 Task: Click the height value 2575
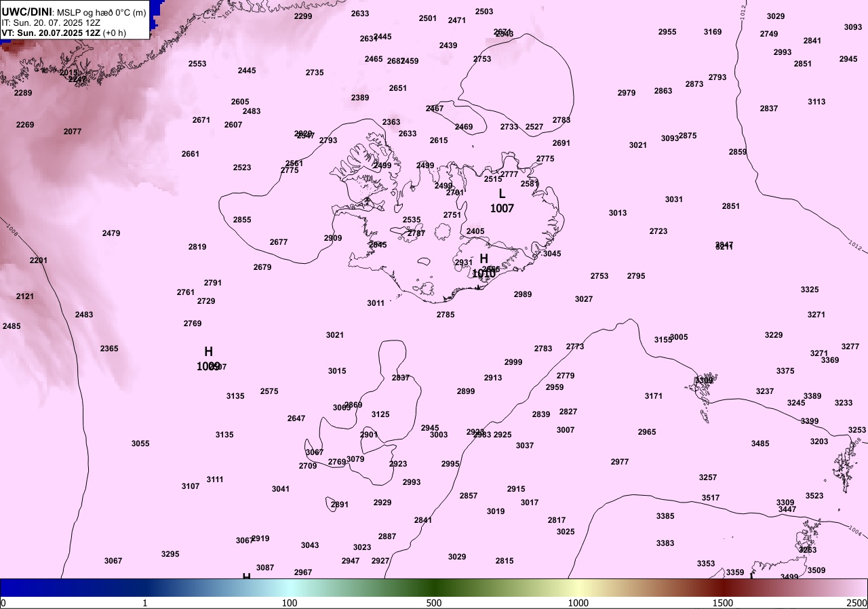pos(269,391)
